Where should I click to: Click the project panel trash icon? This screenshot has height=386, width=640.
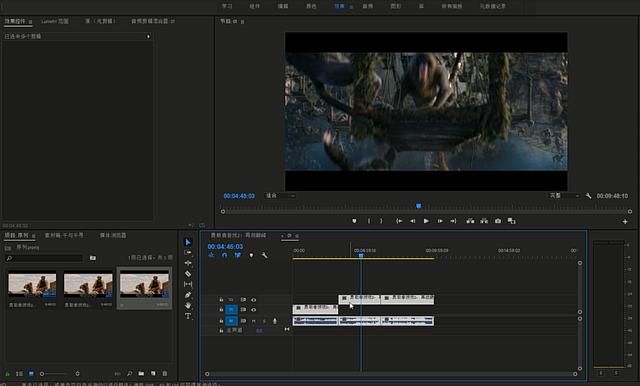tap(165, 373)
